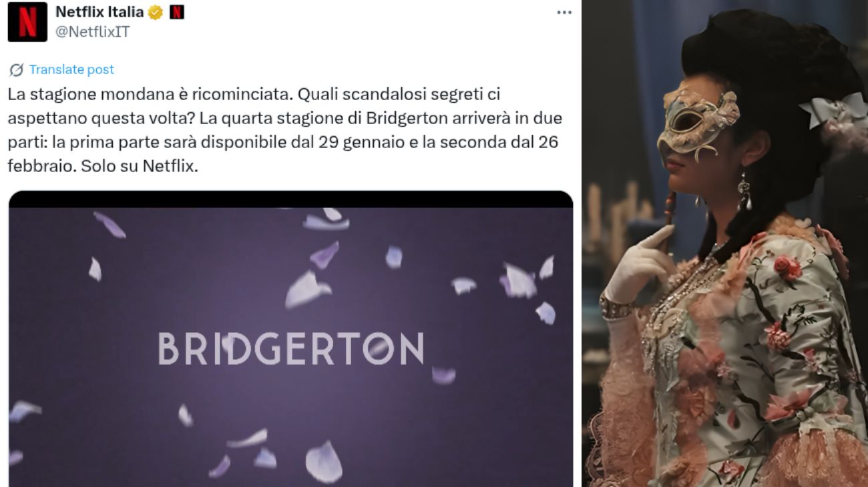Click the drop earring in the photo
Viewport: 868px width, 487px height.
[744, 190]
